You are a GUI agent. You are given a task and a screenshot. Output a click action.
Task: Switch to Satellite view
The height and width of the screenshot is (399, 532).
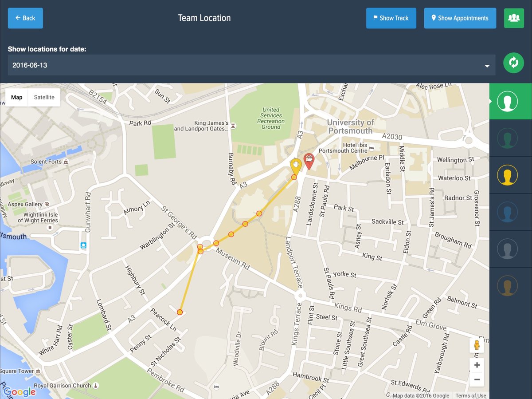[x=43, y=97]
